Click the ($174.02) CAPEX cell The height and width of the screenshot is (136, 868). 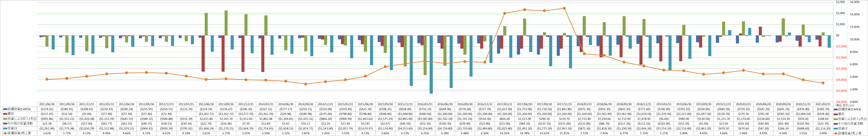pyautogui.click(x=47, y=109)
